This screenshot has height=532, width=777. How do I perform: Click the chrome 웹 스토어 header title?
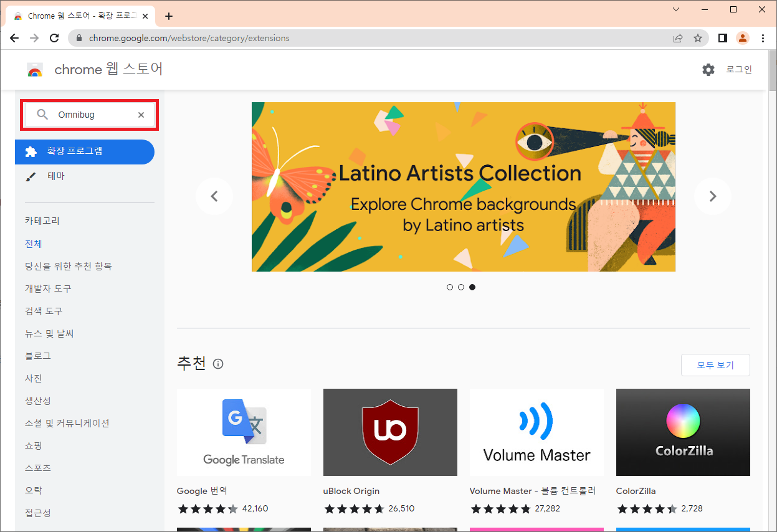(x=109, y=69)
